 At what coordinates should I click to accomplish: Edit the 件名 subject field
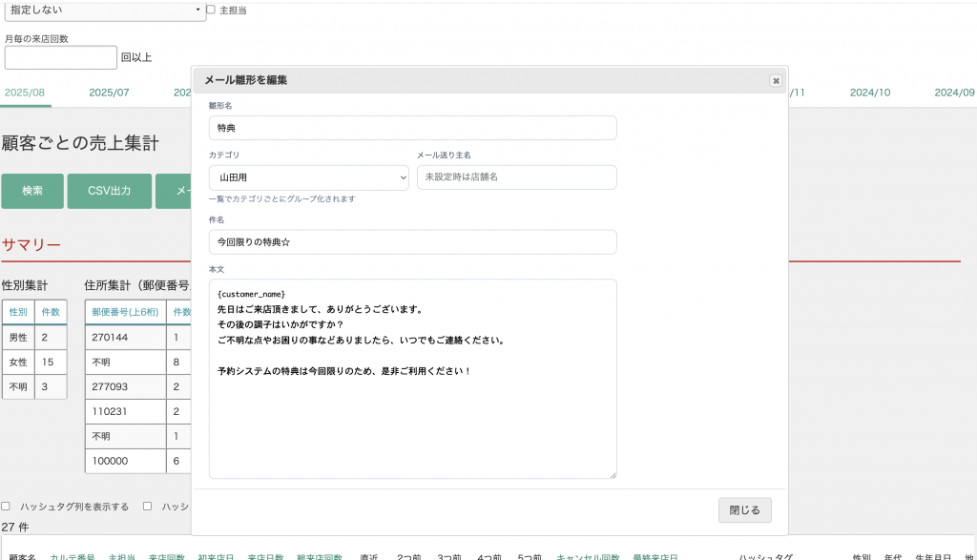pos(412,242)
